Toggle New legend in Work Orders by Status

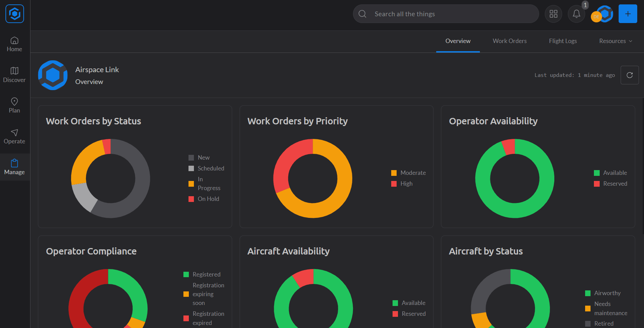pyautogui.click(x=199, y=158)
